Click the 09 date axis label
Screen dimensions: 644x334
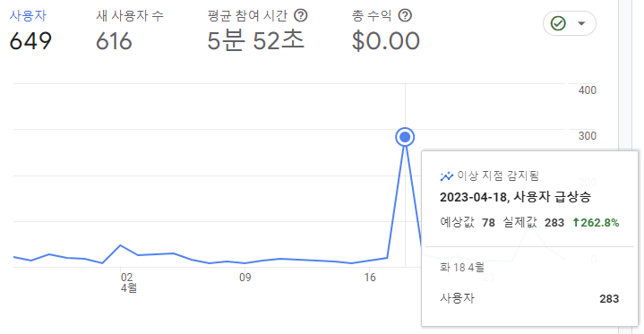tap(245, 278)
